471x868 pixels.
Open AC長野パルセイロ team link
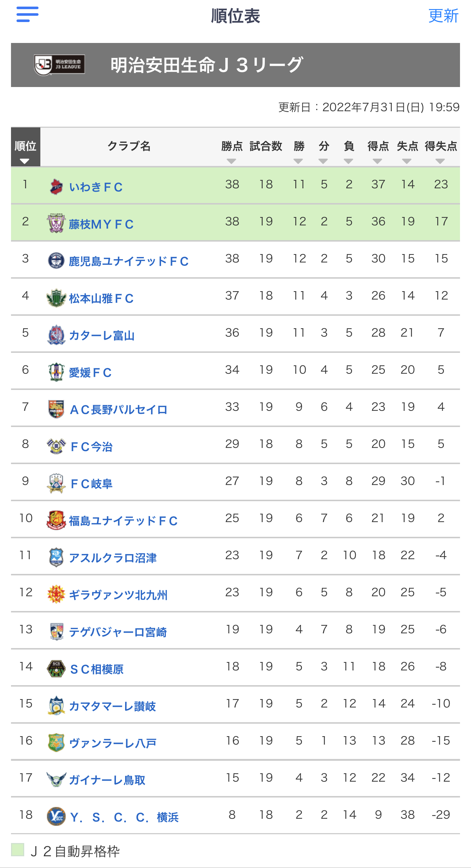[x=118, y=409]
